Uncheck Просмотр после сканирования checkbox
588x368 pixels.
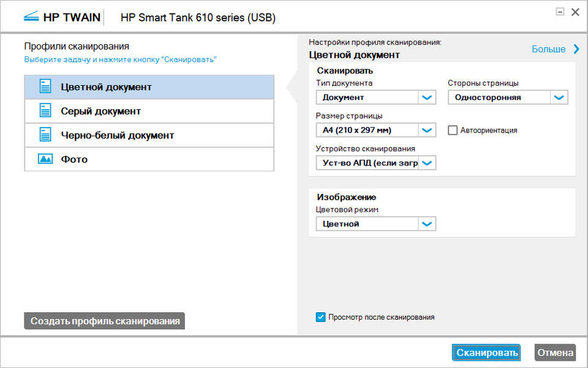(320, 317)
